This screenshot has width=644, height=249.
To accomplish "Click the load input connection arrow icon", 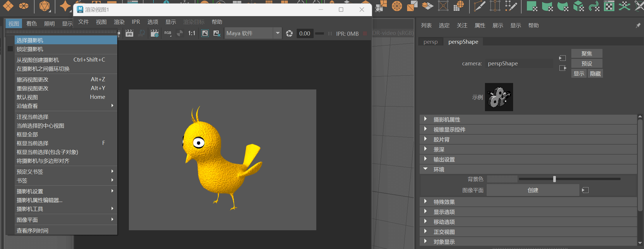I will coord(562,58).
